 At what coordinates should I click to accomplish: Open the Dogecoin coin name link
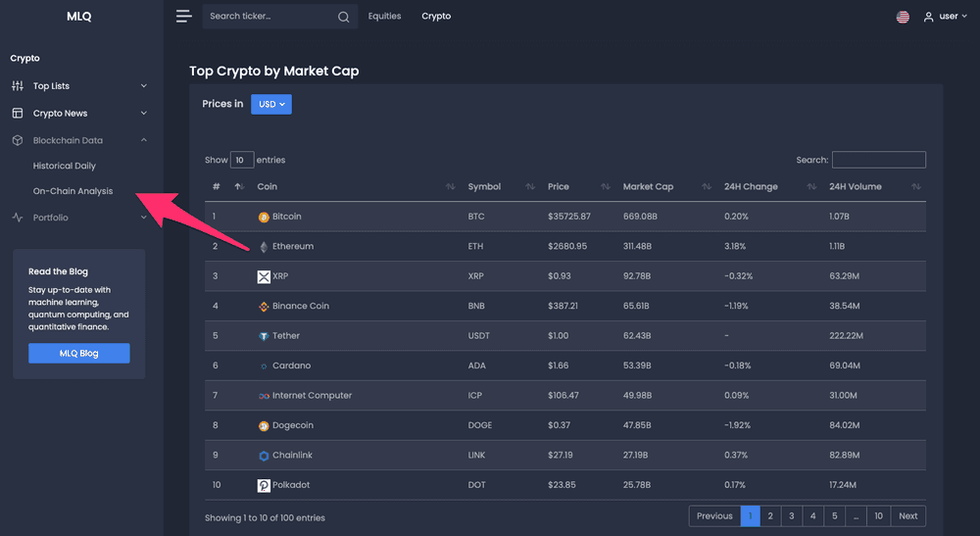(x=293, y=425)
